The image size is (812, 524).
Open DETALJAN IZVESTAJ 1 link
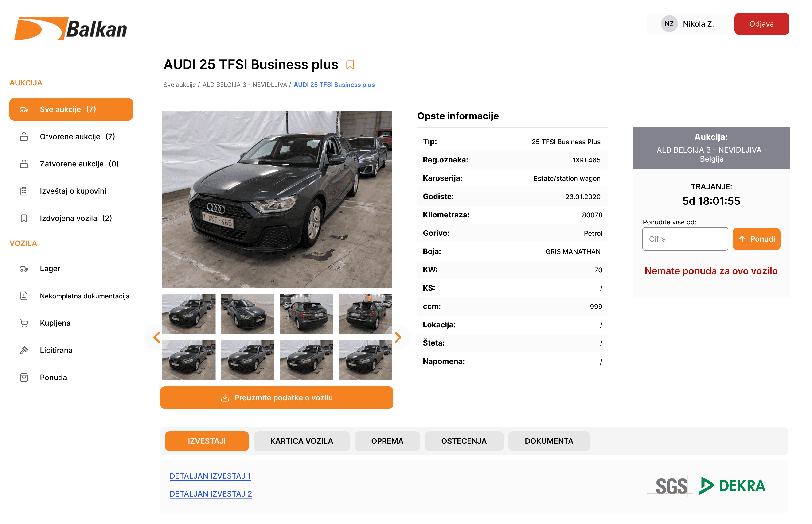(x=211, y=476)
